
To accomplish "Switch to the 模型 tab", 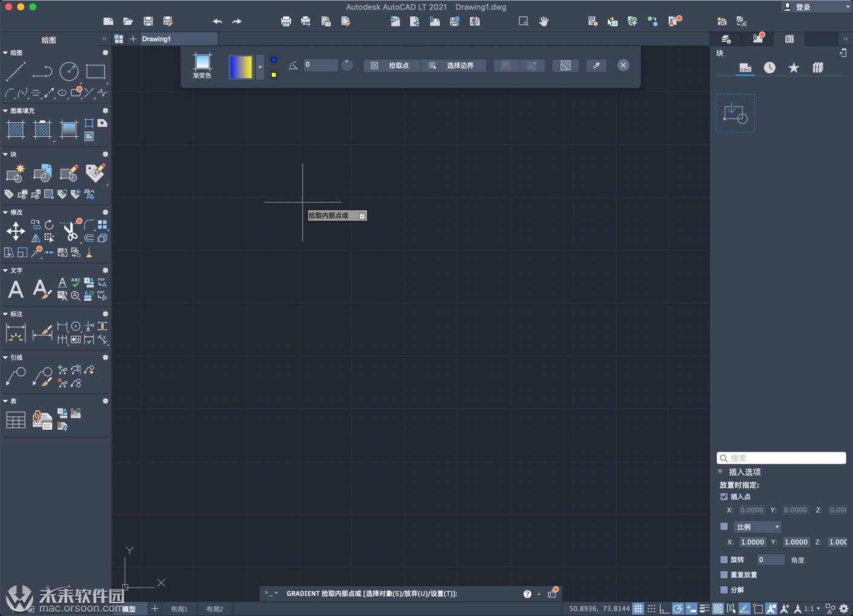I will [x=129, y=609].
